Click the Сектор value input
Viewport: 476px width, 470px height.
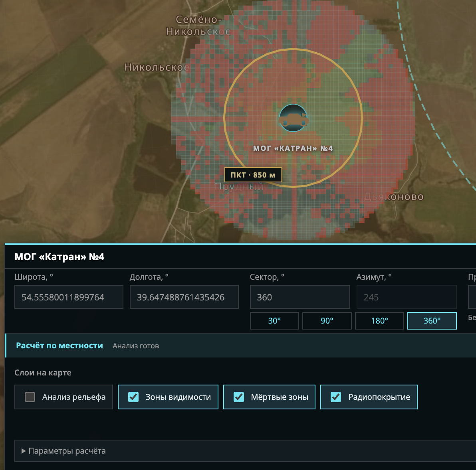(x=300, y=297)
